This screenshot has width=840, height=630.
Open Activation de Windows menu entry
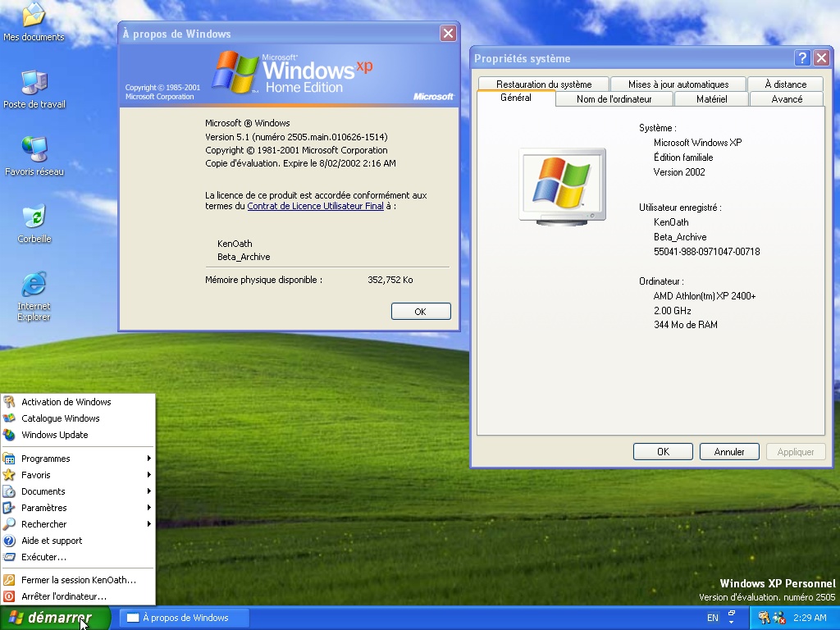tap(78, 402)
